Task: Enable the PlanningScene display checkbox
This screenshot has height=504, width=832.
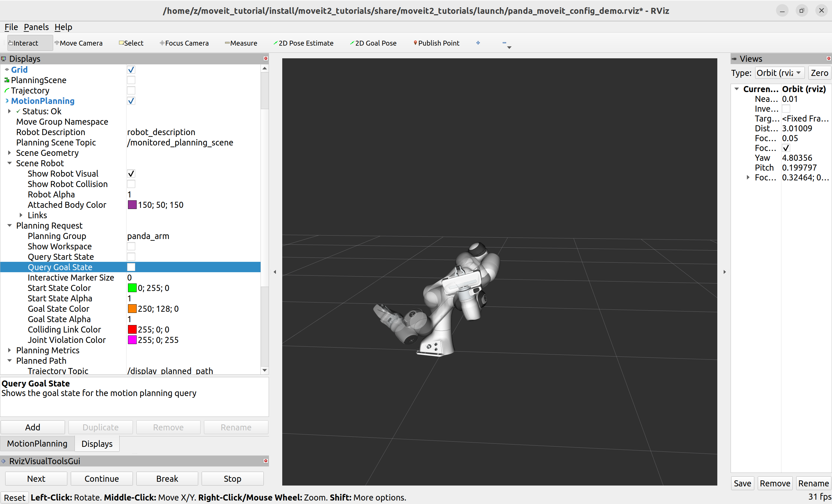Action: (131, 80)
